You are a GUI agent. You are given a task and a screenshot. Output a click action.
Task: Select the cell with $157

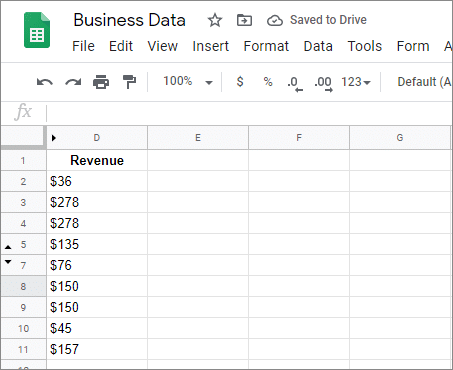97,349
